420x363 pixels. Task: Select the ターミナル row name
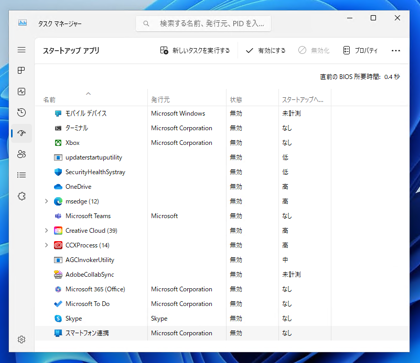[77, 128]
